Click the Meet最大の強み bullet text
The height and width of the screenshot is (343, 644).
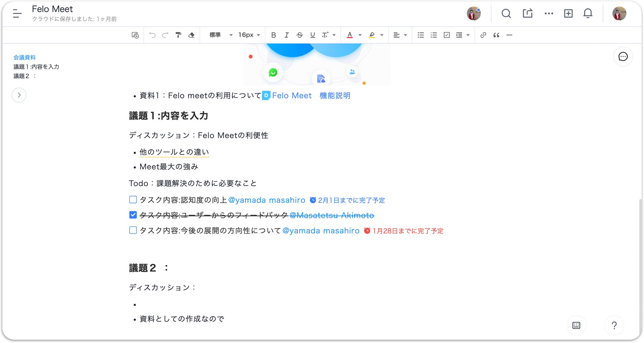point(169,167)
